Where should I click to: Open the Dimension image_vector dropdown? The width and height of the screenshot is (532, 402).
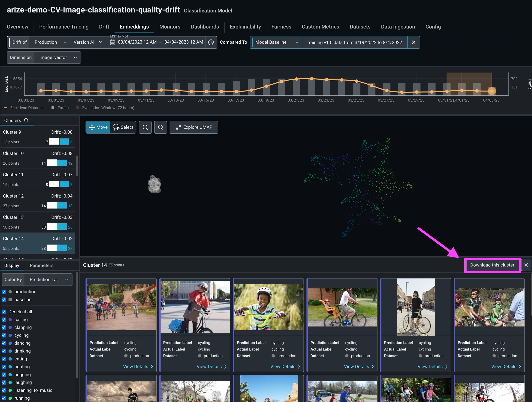coord(58,57)
